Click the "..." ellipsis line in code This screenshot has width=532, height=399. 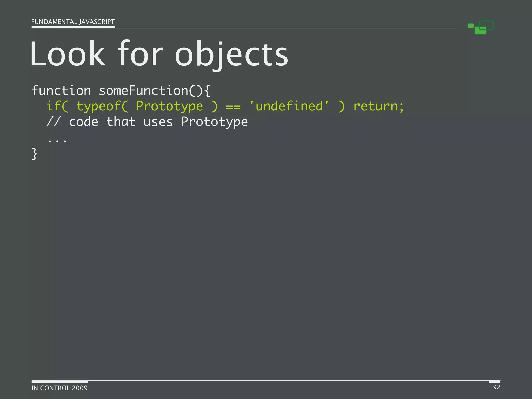(x=57, y=141)
